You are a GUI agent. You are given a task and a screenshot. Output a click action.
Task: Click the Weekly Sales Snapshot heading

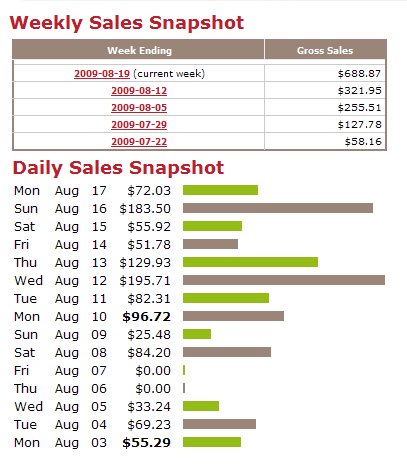[127, 23]
